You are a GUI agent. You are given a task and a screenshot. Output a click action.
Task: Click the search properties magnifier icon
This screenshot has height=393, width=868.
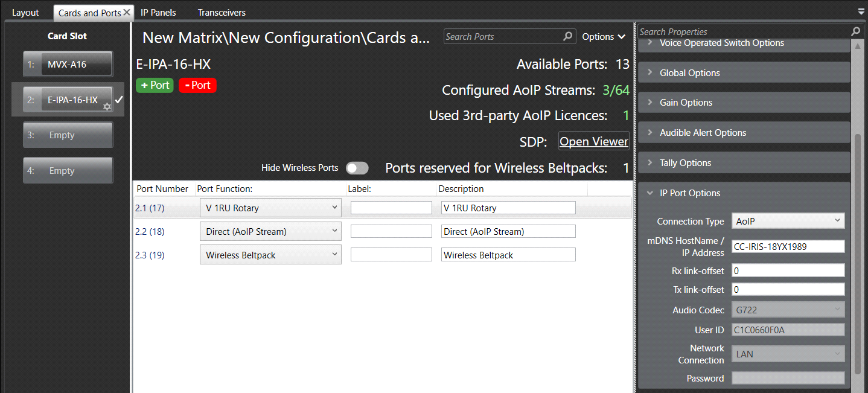(x=855, y=31)
